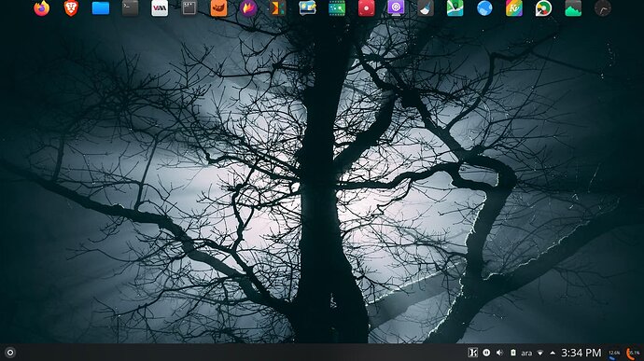
Task: Open the battery status indicator
Action: pyautogui.click(x=513, y=353)
